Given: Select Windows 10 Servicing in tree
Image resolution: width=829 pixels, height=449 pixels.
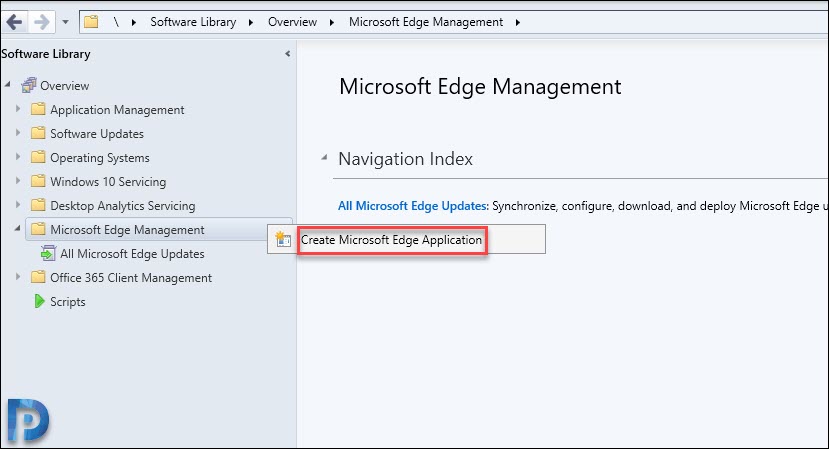Looking at the screenshot, I should [108, 181].
